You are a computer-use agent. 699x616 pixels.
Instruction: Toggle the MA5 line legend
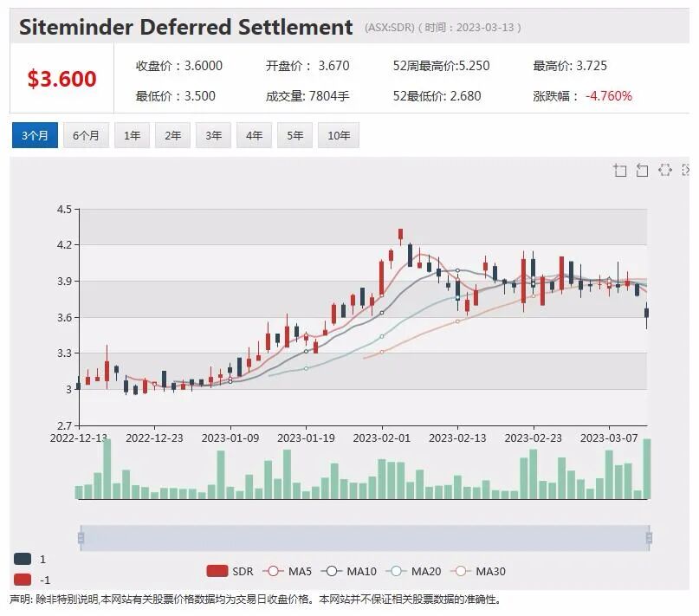click(287, 572)
